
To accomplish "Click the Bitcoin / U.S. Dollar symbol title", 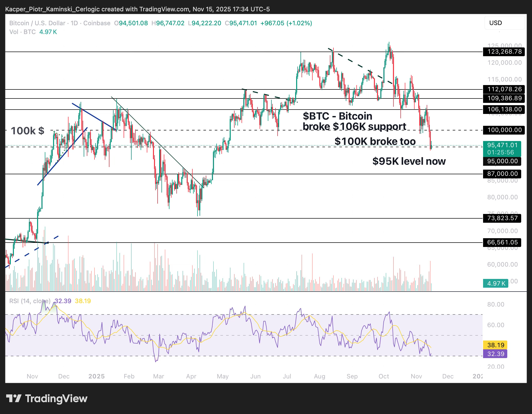I will (x=37, y=23).
